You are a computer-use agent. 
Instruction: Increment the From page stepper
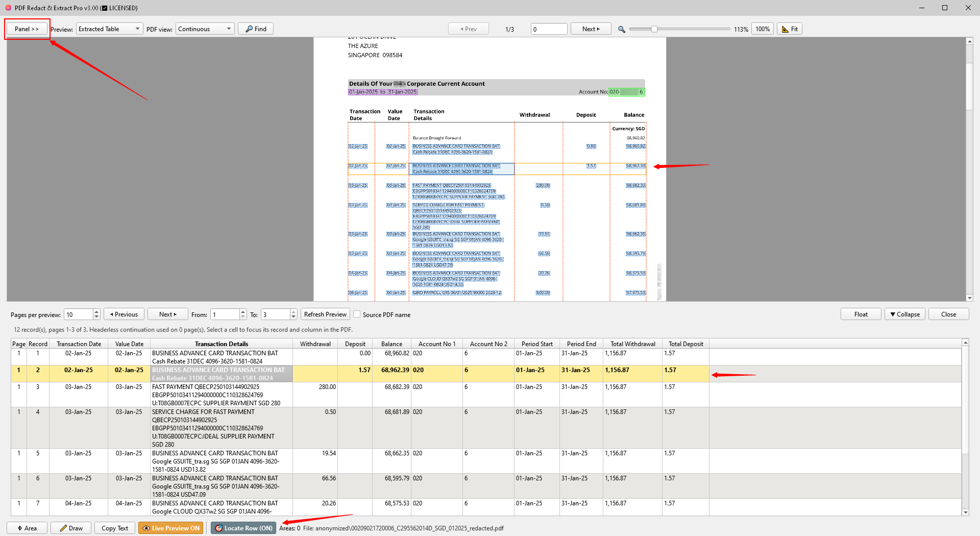(x=243, y=312)
